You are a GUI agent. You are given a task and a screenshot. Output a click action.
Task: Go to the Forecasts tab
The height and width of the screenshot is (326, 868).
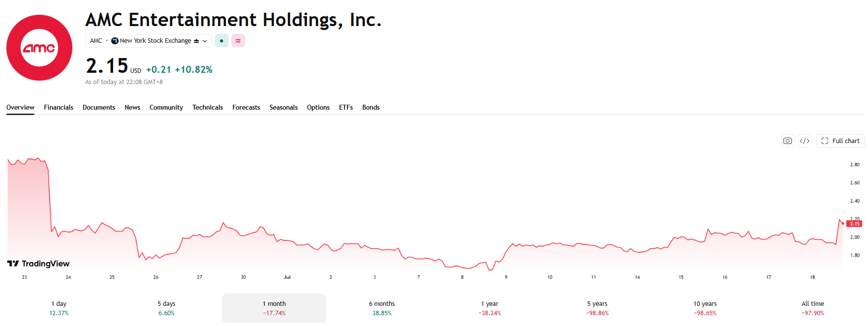click(246, 107)
